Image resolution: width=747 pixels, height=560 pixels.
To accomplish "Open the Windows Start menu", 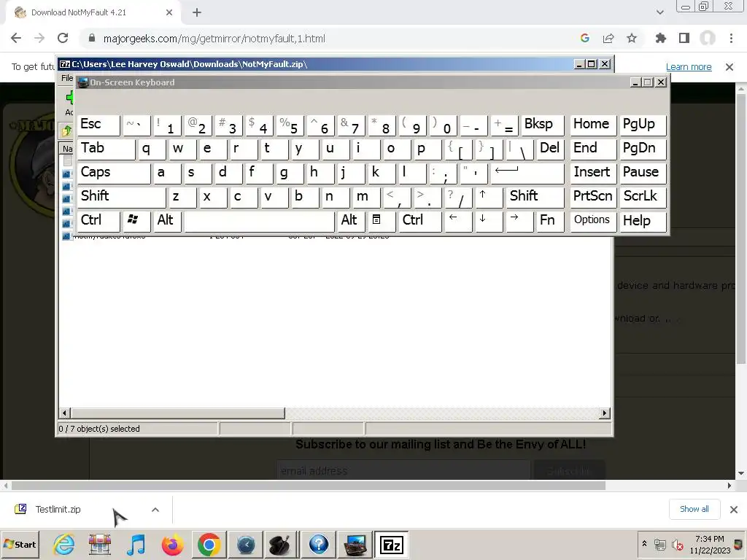I will click(20, 544).
